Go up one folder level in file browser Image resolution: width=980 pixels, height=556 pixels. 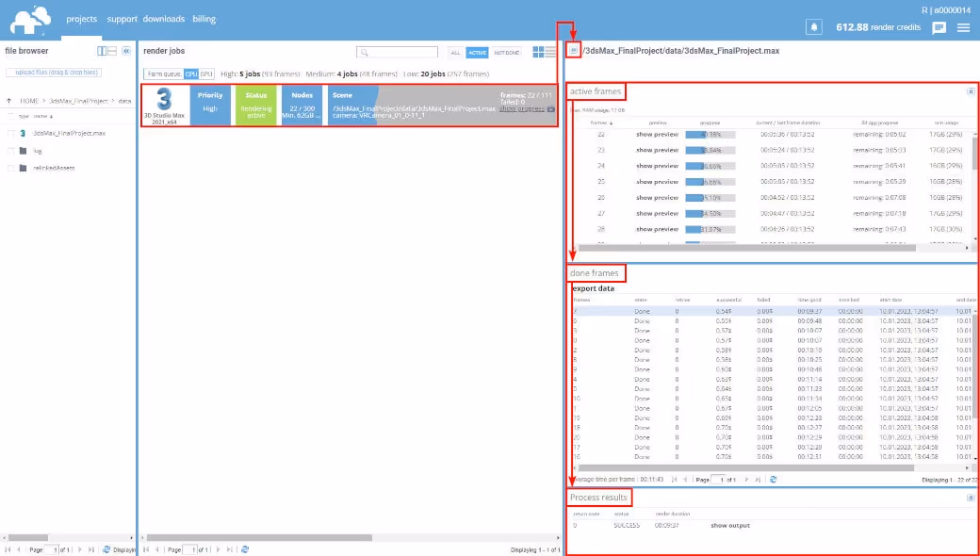click(9, 101)
